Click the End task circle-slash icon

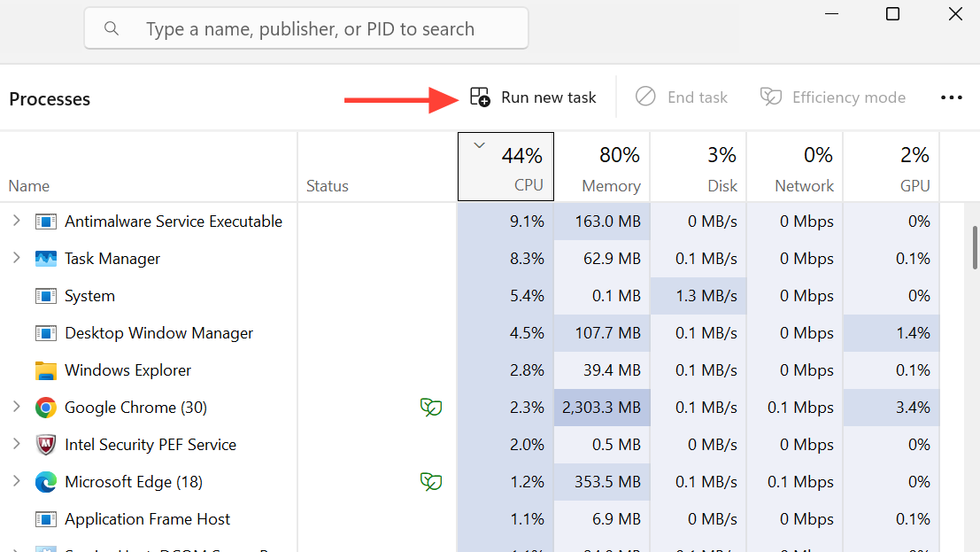click(645, 97)
